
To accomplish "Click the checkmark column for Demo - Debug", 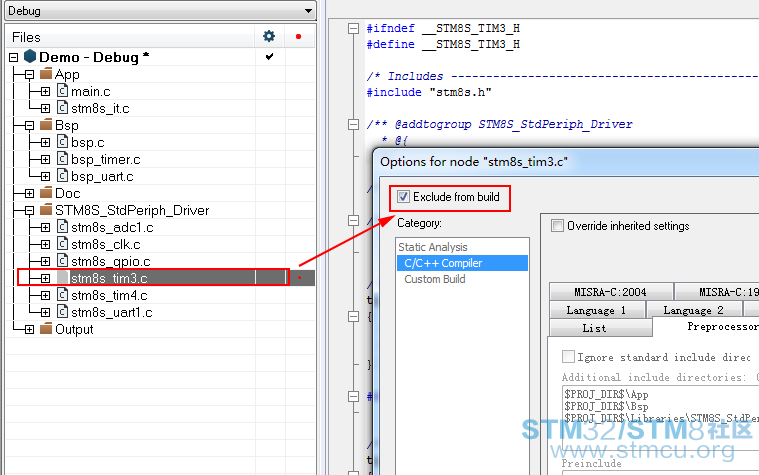I will pos(270,57).
